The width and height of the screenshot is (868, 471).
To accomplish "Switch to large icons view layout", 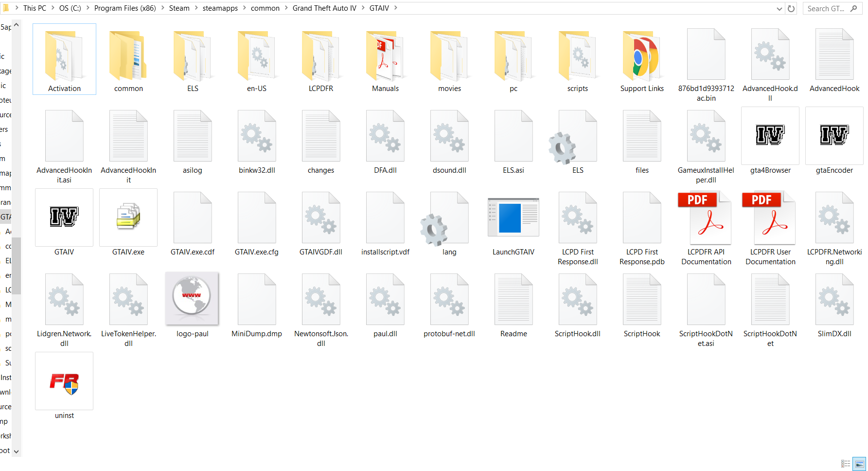I will (859, 464).
